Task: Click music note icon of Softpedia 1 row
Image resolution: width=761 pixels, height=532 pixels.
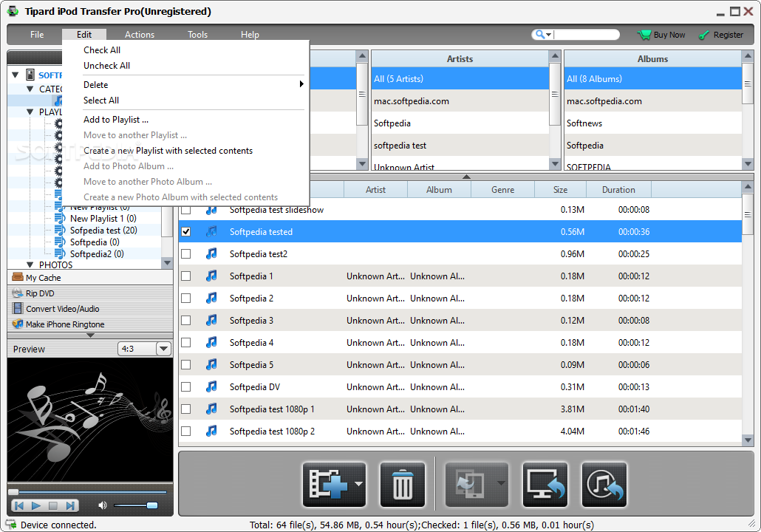Action: pos(211,276)
